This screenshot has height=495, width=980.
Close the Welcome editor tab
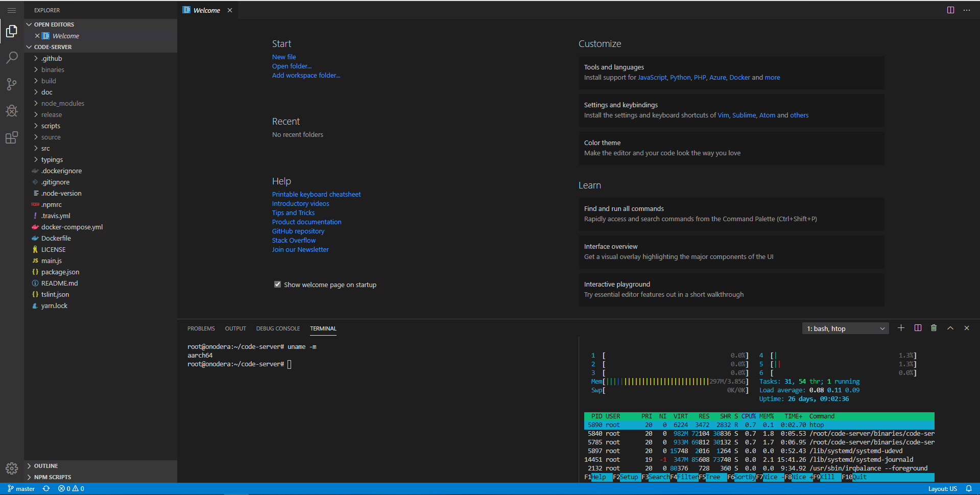[x=230, y=10]
